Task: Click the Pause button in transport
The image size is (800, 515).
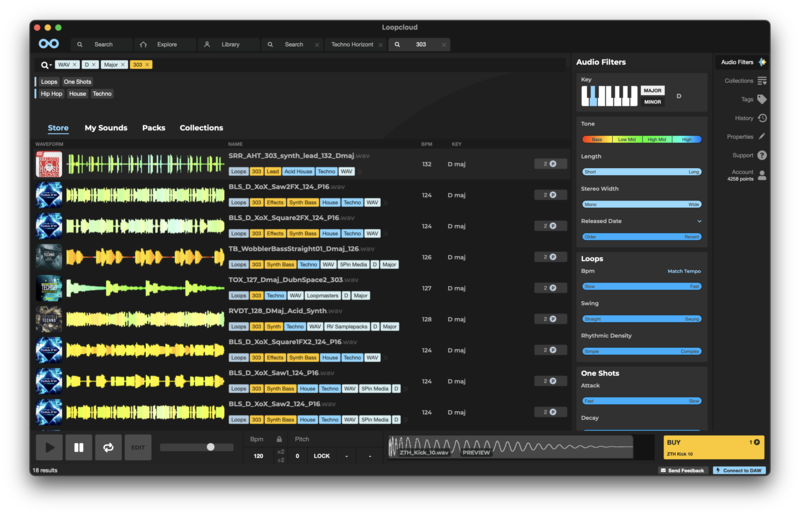Action: 79,448
